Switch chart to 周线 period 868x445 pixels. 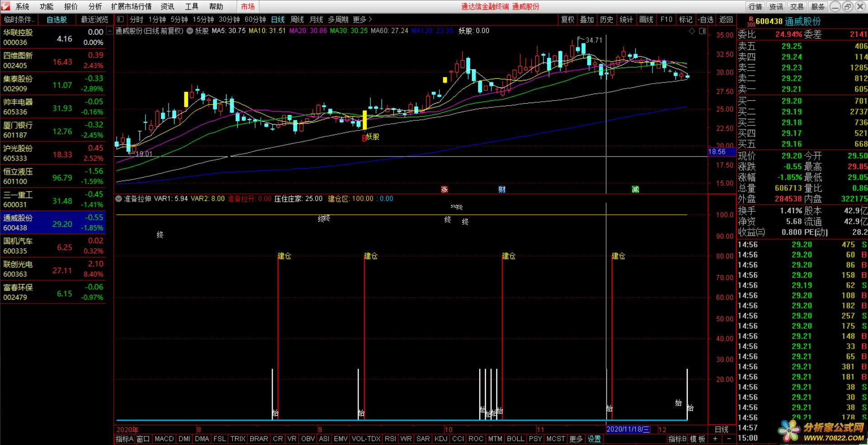[x=297, y=19]
